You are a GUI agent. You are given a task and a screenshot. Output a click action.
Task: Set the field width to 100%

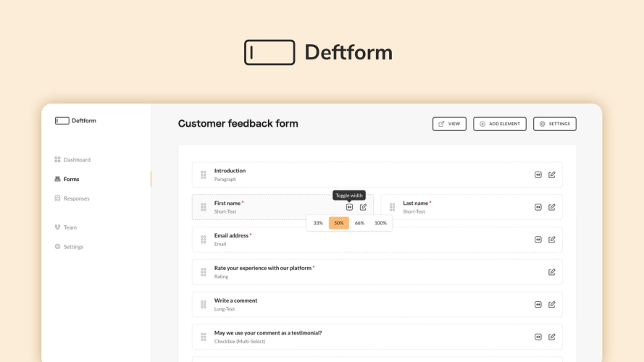tap(380, 223)
